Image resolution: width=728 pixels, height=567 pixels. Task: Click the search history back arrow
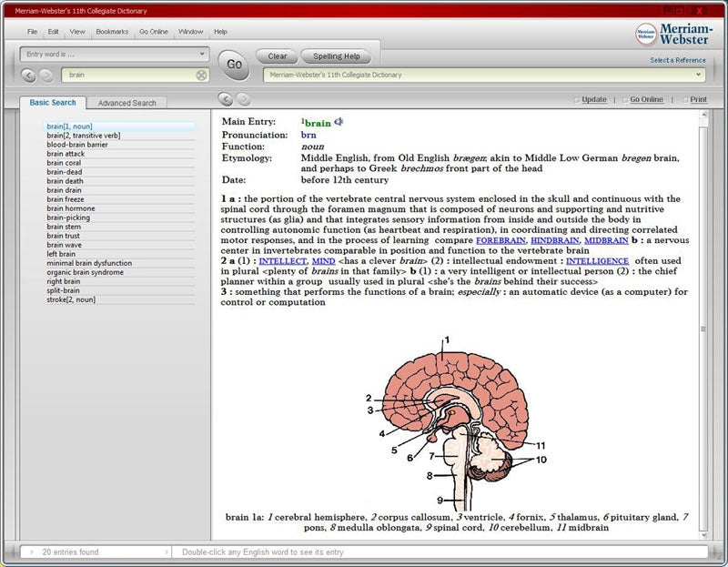[28, 76]
